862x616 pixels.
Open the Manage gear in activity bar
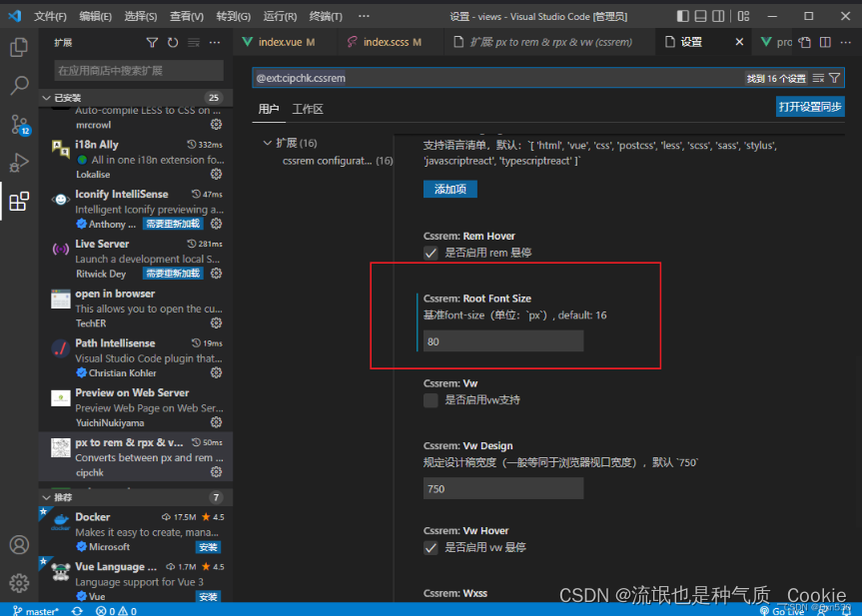(19, 582)
